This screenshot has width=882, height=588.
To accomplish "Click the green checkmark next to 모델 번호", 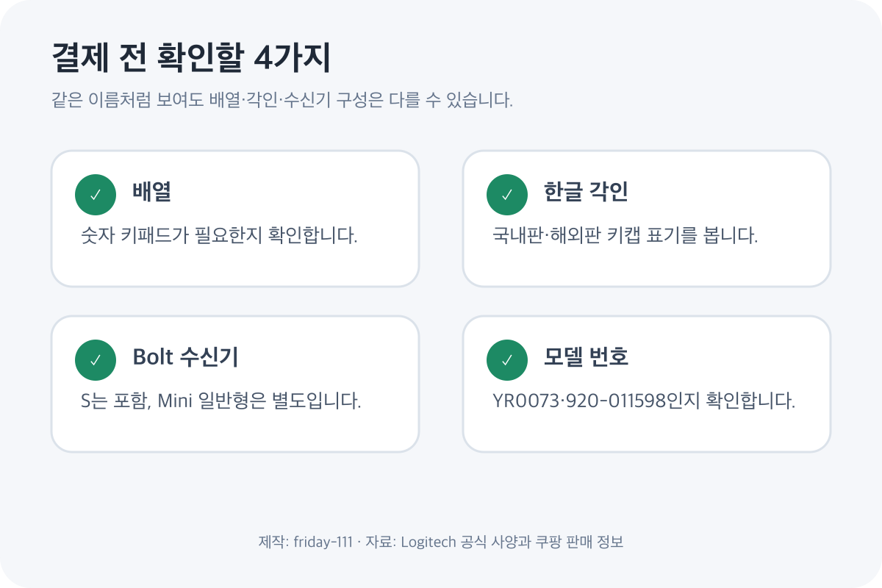I will [x=507, y=360].
